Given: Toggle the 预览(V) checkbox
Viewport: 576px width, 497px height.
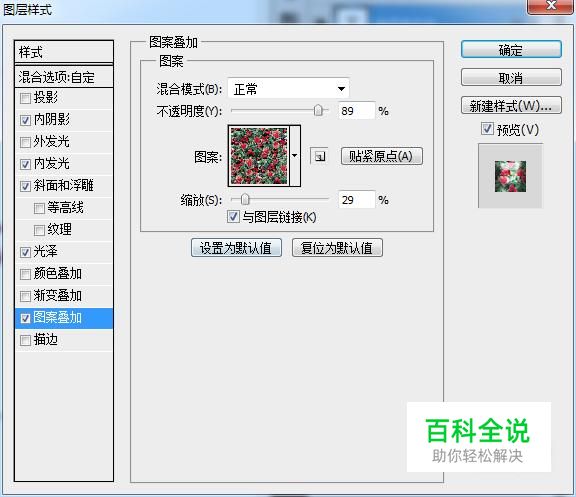Looking at the screenshot, I should [x=487, y=129].
